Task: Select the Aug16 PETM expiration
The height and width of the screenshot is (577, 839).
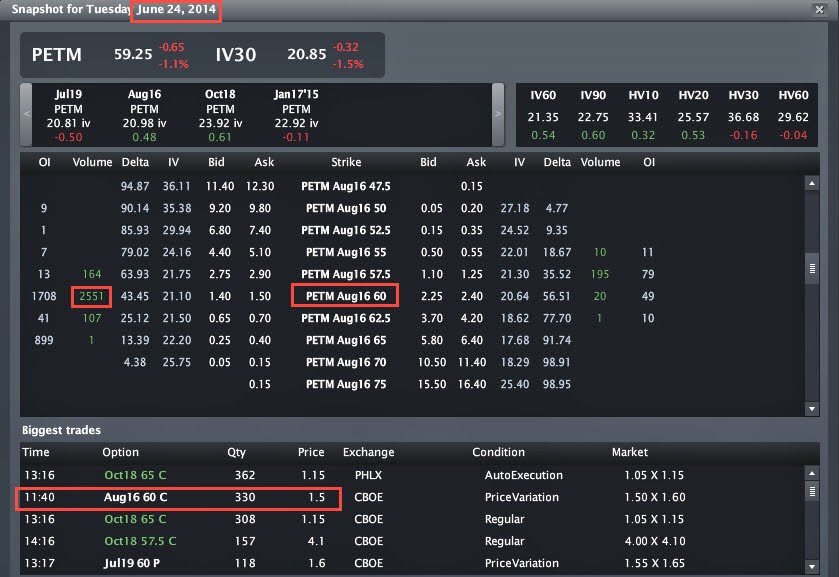Action: (x=144, y=115)
